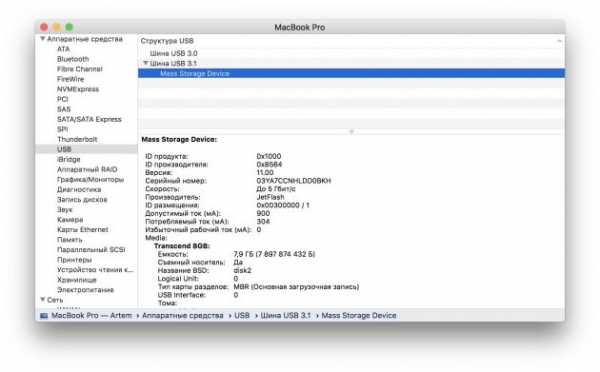Viewport: 600px width, 372px height.
Task: Select Шина USB 3.0 in USB structure
Action: 173,53
